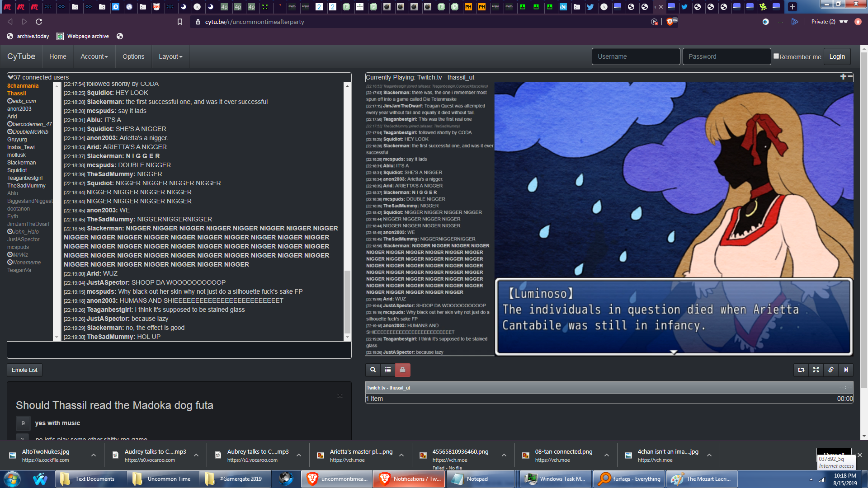Search for media with magnifier button
This screenshot has width=868, height=488.
pos(373,370)
